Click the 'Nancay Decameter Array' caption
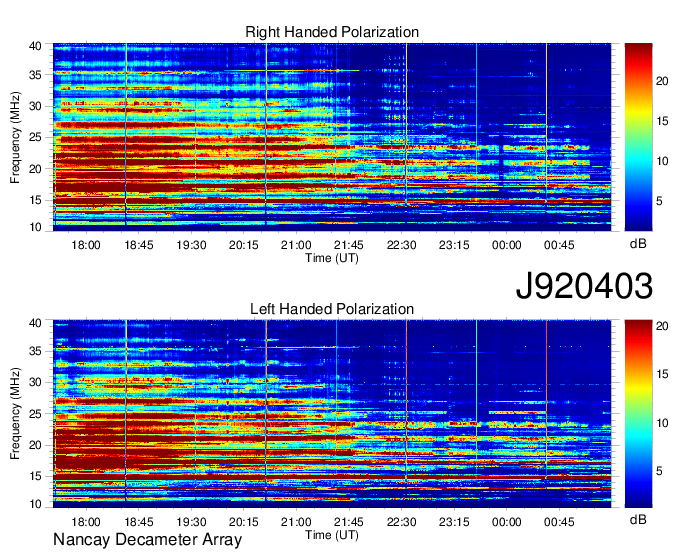The image size is (680, 552). point(147,540)
